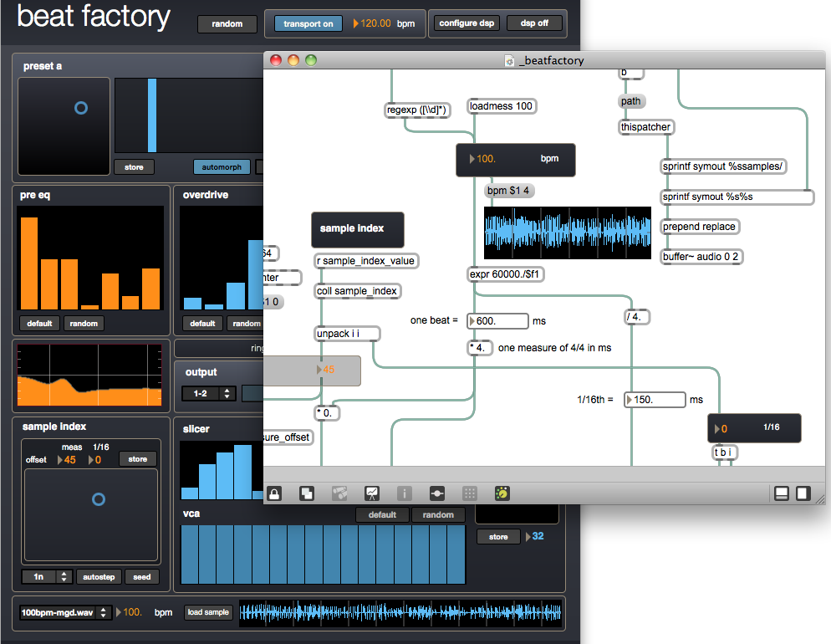Screen dimensions: 831x644
Task: Click the yellow dial icon in patcher toolbar
Action: tap(502, 493)
